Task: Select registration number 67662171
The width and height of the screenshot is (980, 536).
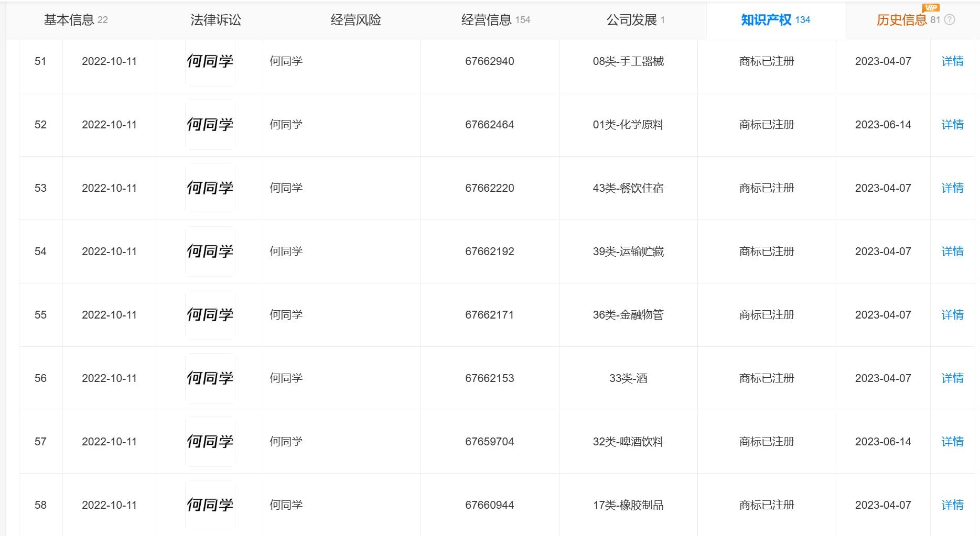Action: pyautogui.click(x=490, y=315)
